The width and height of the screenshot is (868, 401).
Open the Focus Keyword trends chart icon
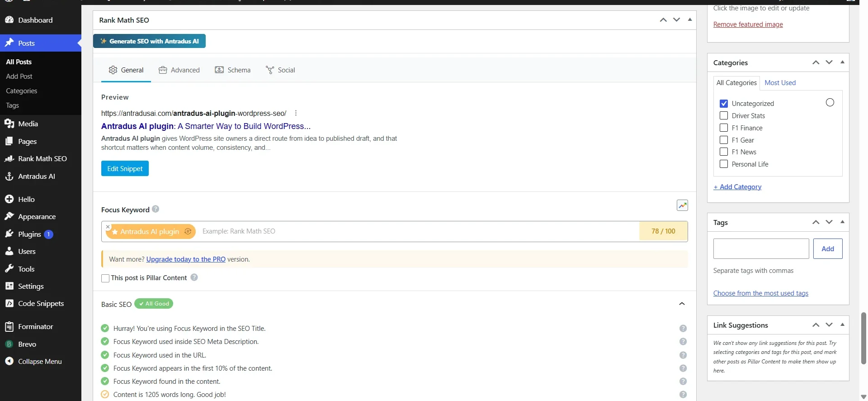click(682, 205)
